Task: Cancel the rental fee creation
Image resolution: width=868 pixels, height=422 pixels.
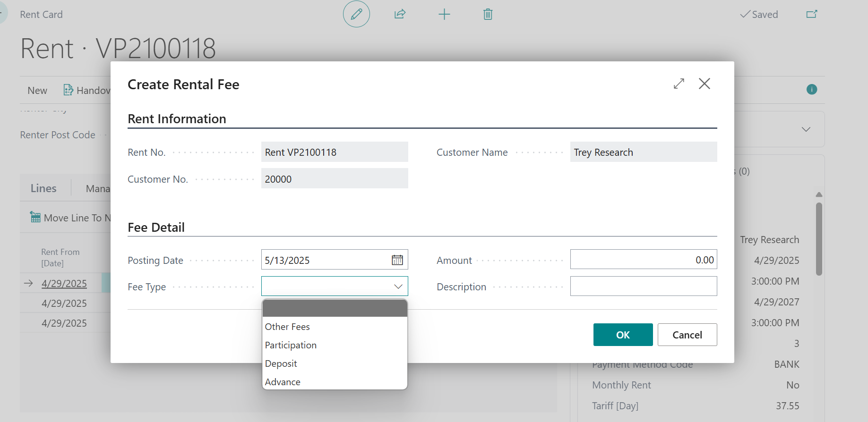Action: tap(687, 335)
